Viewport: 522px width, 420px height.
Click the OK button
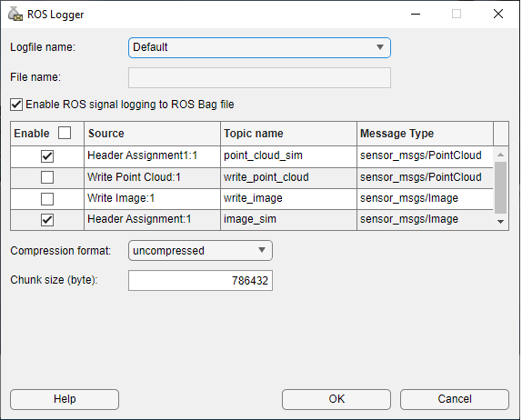tap(336, 399)
